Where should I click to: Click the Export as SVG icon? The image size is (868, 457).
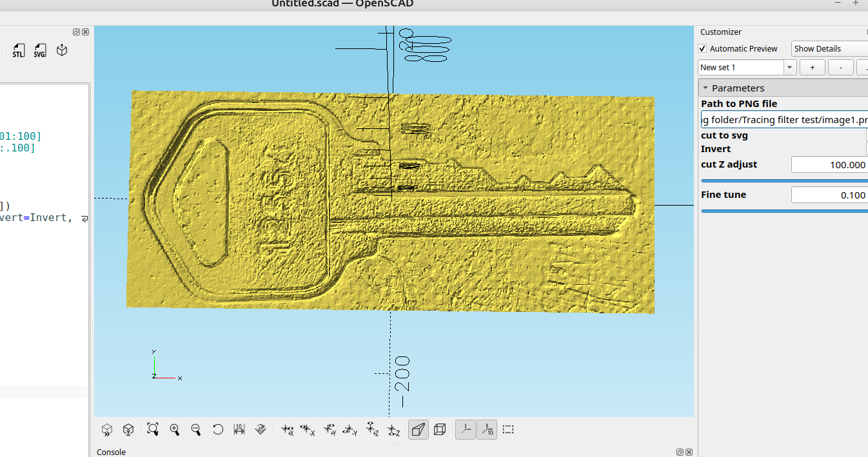click(x=40, y=51)
